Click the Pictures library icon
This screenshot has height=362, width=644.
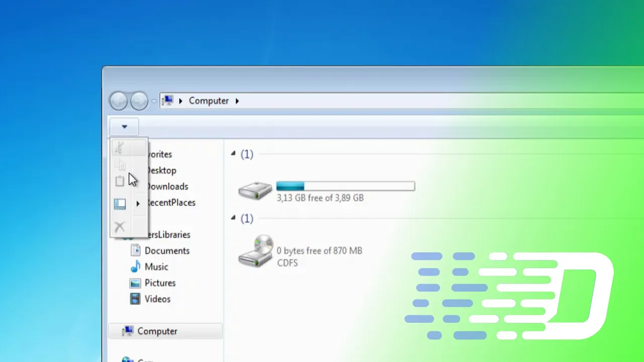tap(135, 283)
